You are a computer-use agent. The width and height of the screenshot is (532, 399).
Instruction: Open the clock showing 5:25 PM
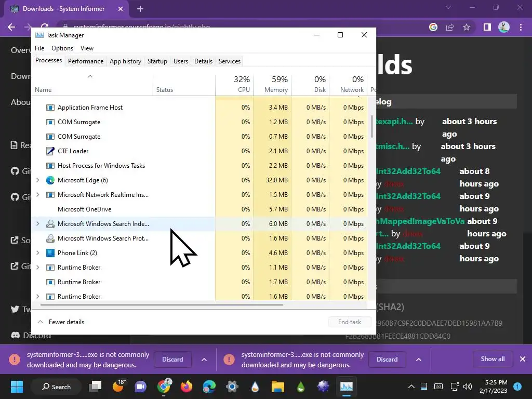pyautogui.click(x=493, y=387)
